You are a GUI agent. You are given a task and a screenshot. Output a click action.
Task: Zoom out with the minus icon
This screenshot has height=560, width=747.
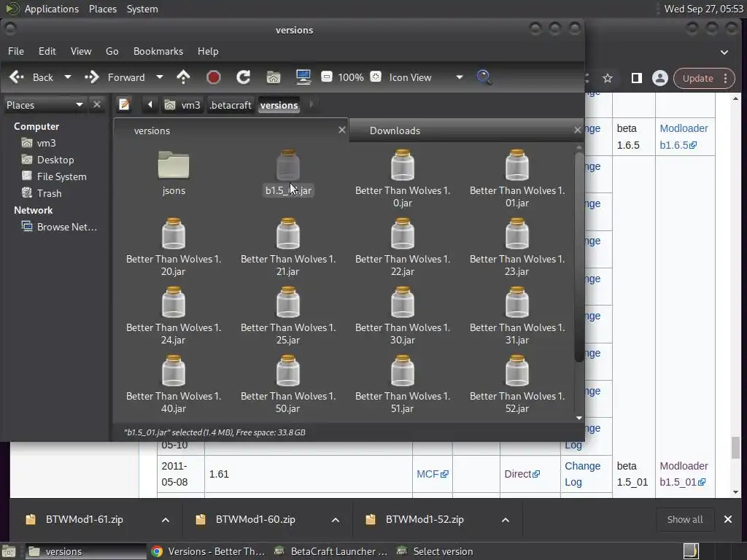coord(326,77)
